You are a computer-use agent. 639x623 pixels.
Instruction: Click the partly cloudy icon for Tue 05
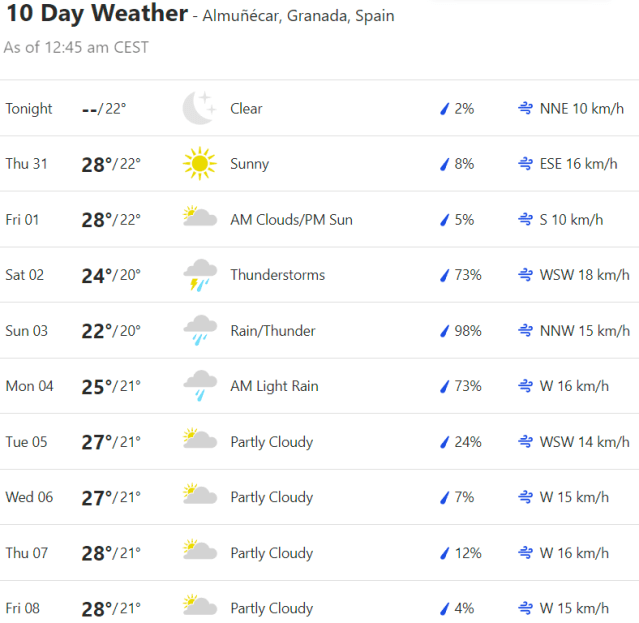tap(200, 441)
